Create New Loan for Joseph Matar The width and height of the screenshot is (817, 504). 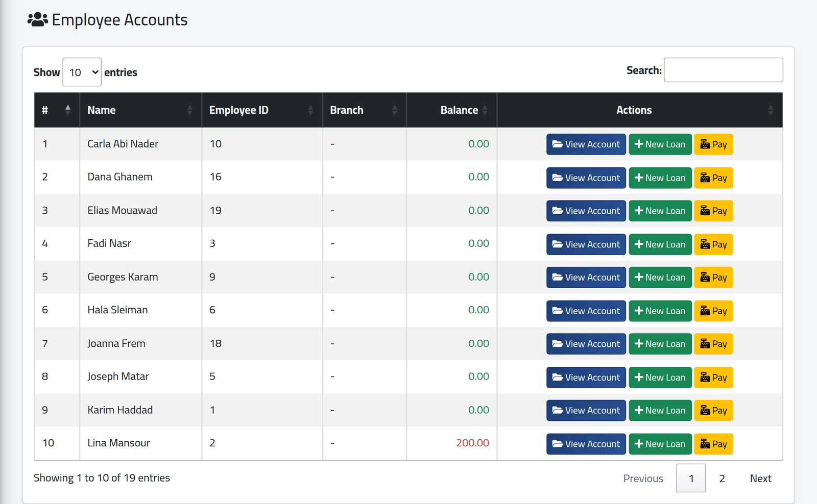click(x=660, y=377)
